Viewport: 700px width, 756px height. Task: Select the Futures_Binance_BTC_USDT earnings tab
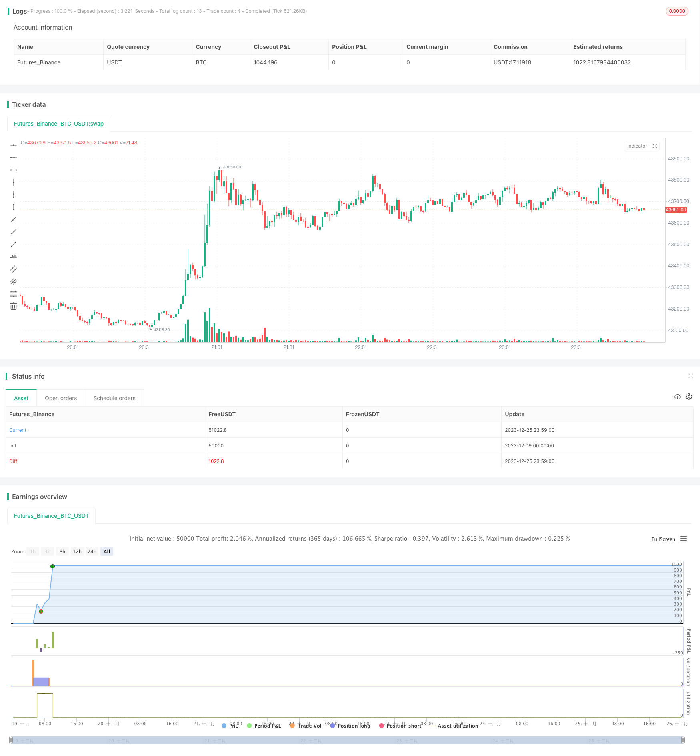click(51, 516)
